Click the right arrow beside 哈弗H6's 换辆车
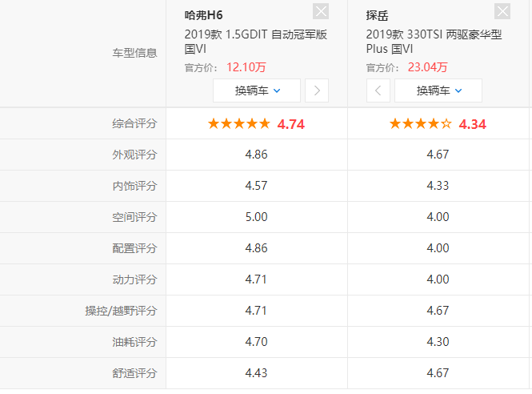Viewport: 532px width, 394px height. (317, 90)
